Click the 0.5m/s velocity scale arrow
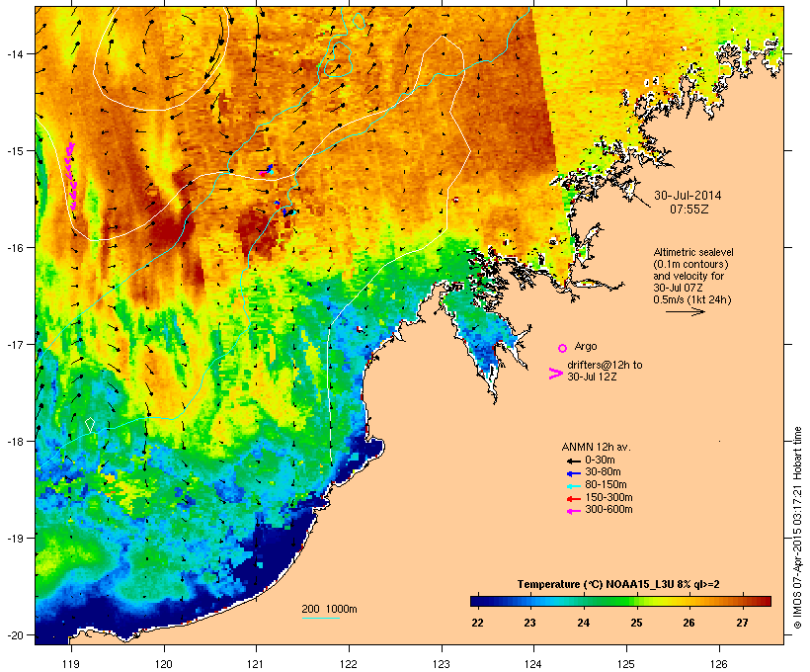The width and height of the screenshot is (810, 672). pos(685,311)
